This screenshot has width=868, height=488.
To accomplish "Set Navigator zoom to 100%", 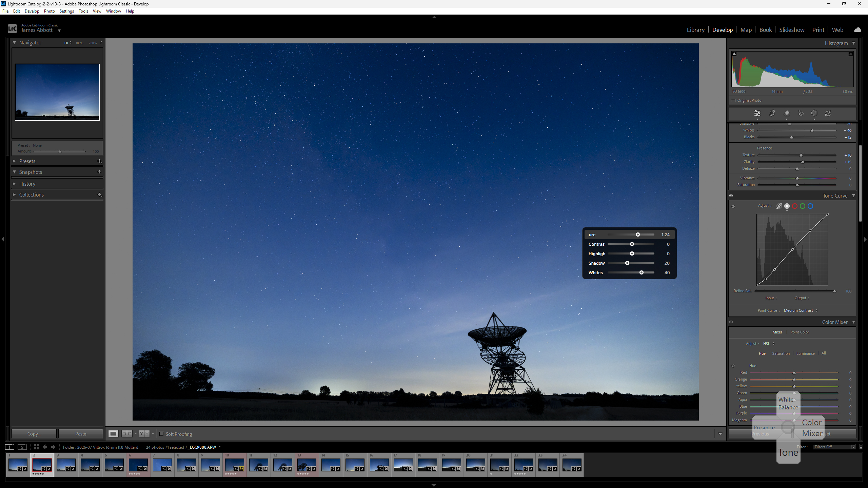I will click(x=79, y=43).
